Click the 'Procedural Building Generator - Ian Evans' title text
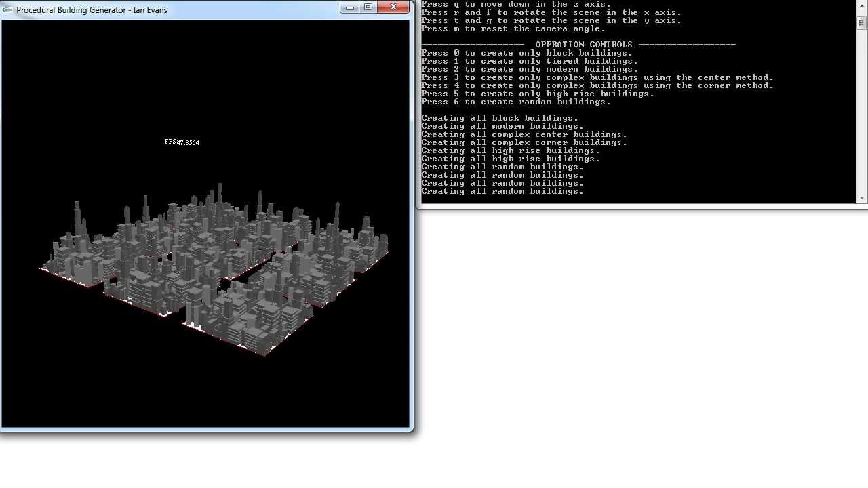The height and width of the screenshot is (488, 868). click(92, 10)
